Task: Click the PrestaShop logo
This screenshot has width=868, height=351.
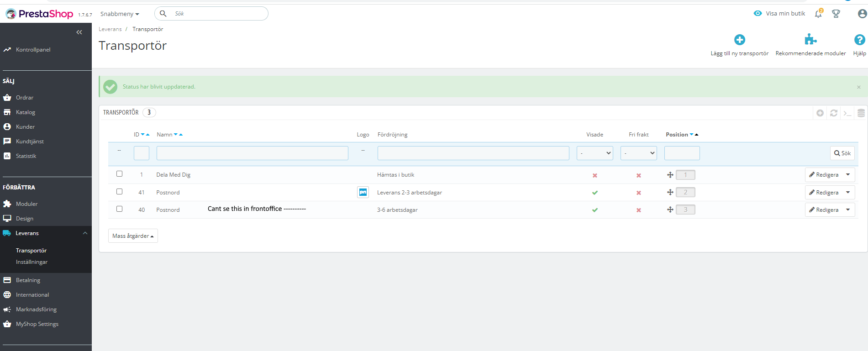Action: tap(39, 14)
